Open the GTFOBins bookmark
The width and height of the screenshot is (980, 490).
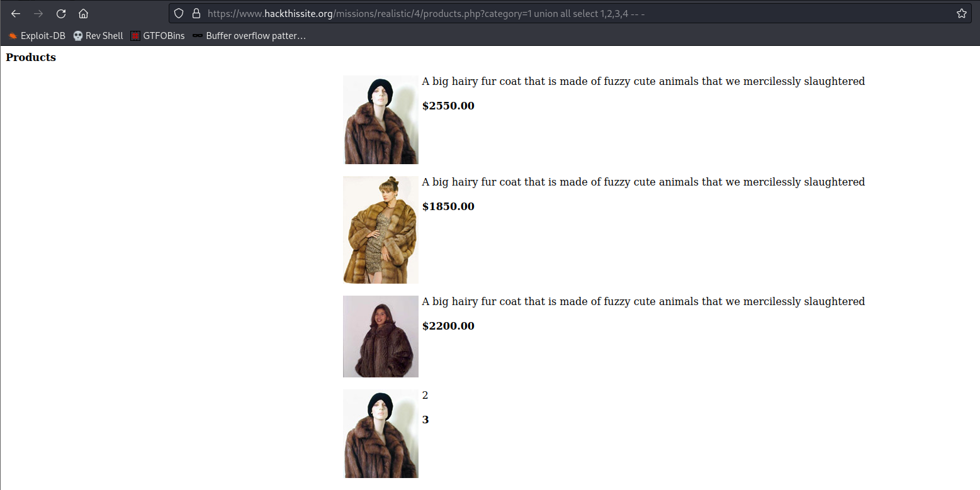[x=157, y=36]
